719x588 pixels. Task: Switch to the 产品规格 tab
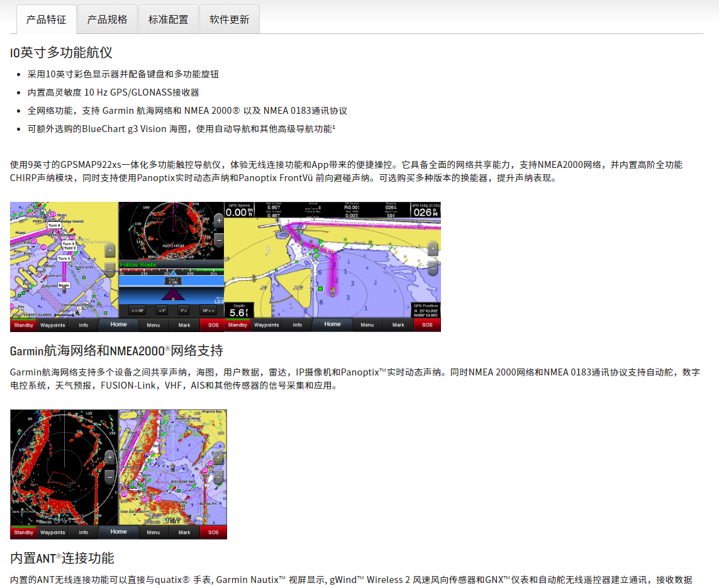click(108, 19)
